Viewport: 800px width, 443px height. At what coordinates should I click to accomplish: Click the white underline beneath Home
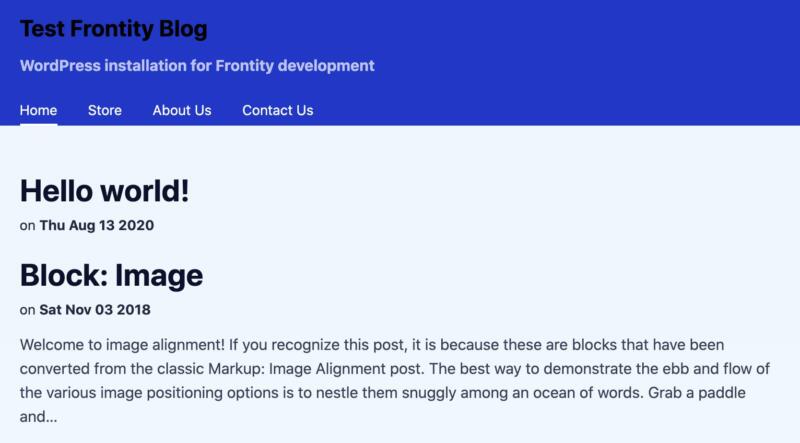pyautogui.click(x=38, y=124)
